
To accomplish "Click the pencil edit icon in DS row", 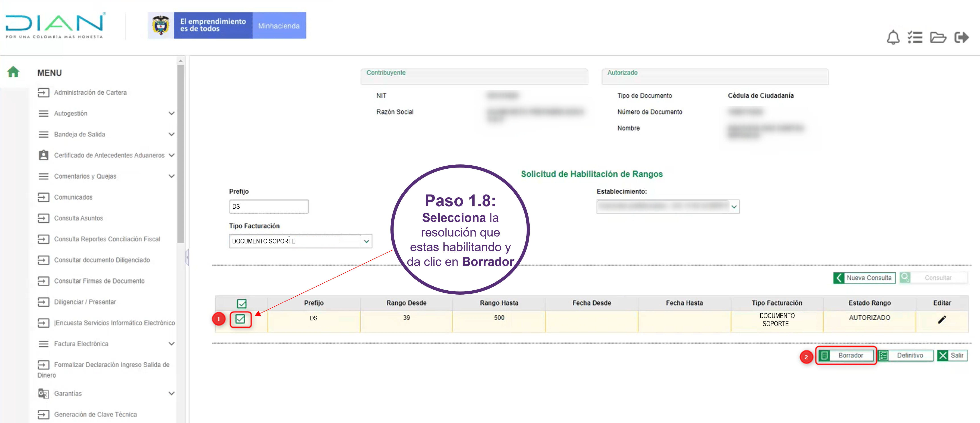I will (x=941, y=320).
